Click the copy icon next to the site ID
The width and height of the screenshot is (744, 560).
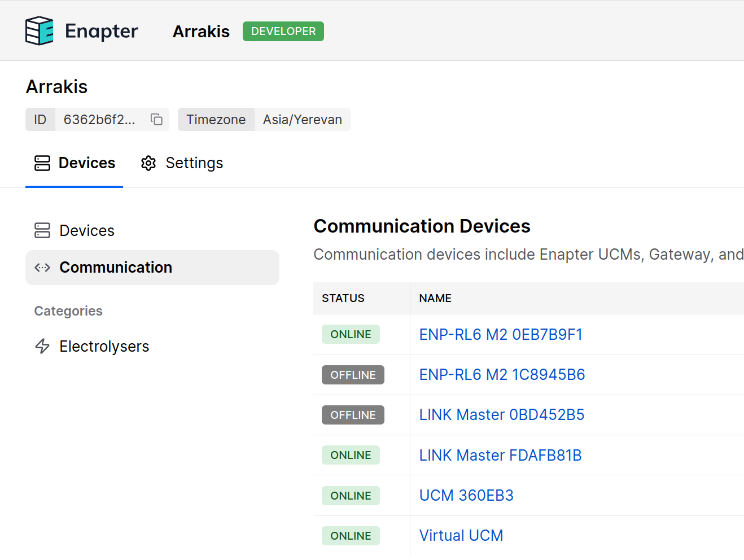point(156,119)
